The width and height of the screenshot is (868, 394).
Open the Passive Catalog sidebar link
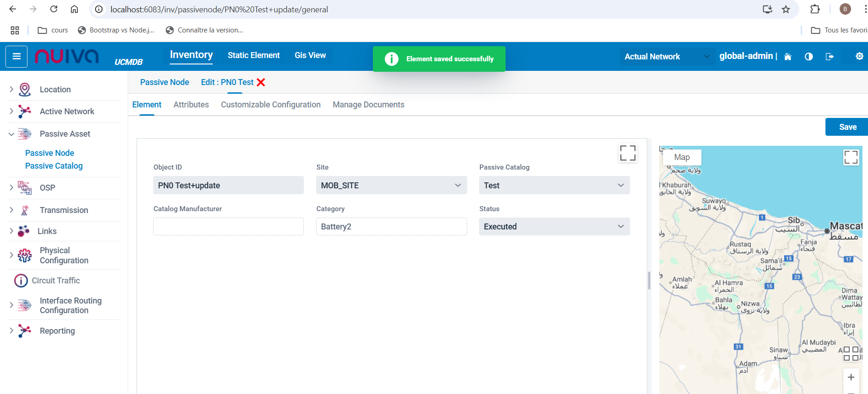[x=54, y=166]
